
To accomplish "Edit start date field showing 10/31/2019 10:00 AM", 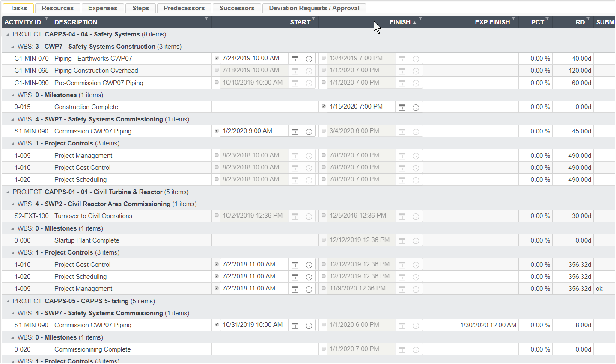I will (253, 325).
